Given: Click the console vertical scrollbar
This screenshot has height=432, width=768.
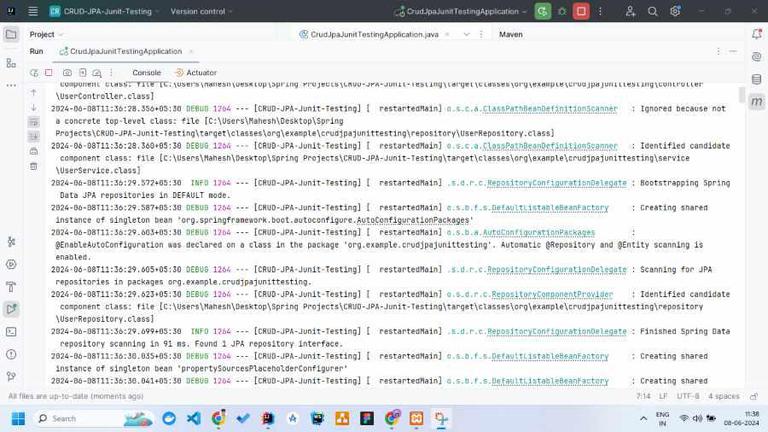Looking at the screenshot, I should (x=742, y=95).
